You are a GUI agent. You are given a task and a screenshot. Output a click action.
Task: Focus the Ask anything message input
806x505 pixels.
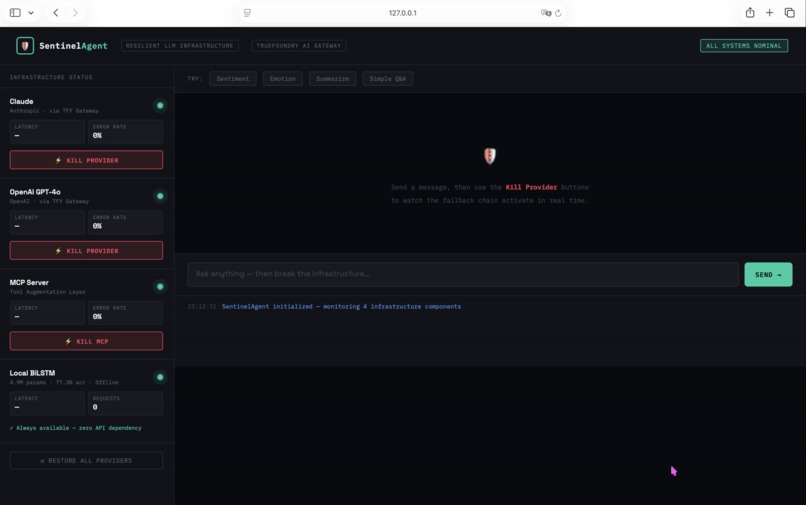(463, 274)
